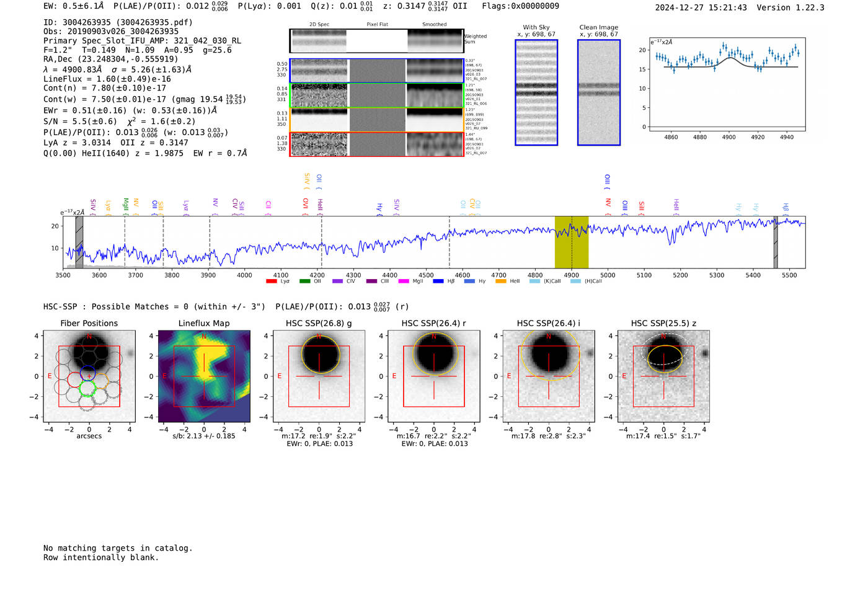Select the Version 1.22.3 label
The height and width of the screenshot is (591, 868).
click(x=790, y=8)
